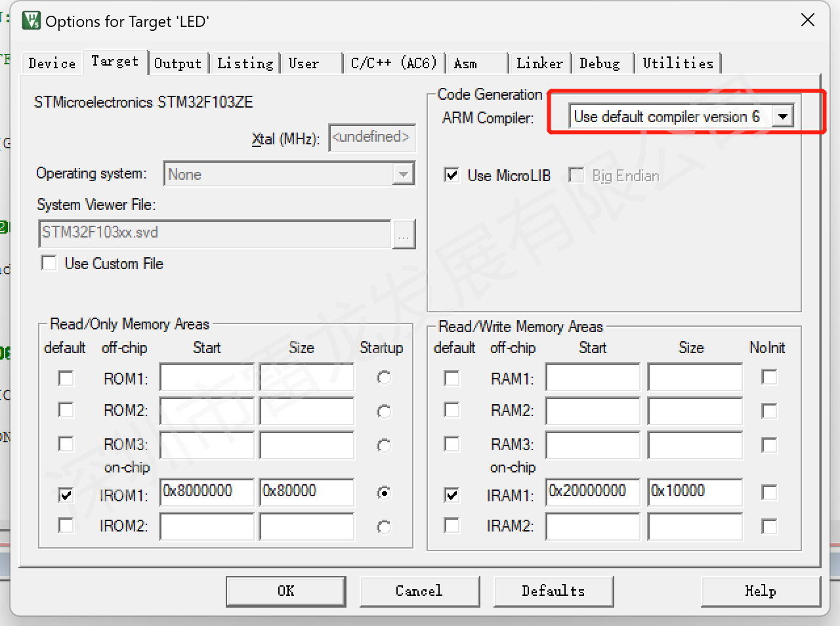Select the ROM1 Startup radio button
This screenshot has width=840, height=626.
click(x=384, y=378)
